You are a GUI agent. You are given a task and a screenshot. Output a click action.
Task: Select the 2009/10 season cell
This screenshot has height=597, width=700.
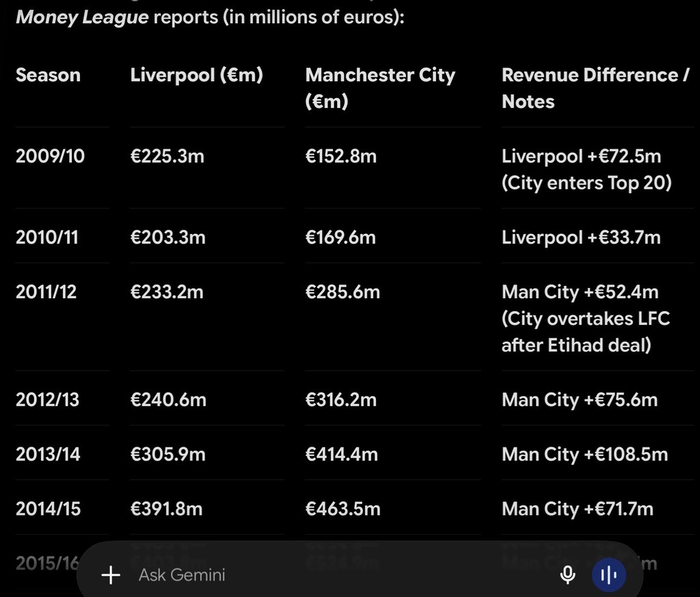(x=50, y=157)
